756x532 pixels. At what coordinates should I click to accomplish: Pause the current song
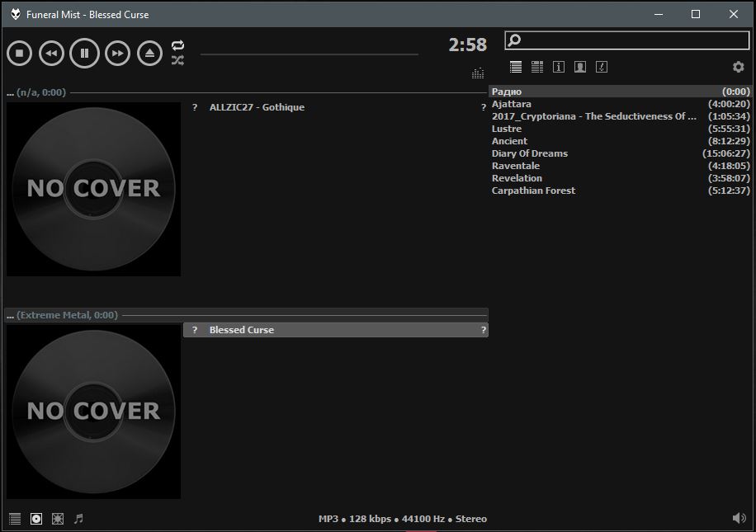[x=84, y=54]
